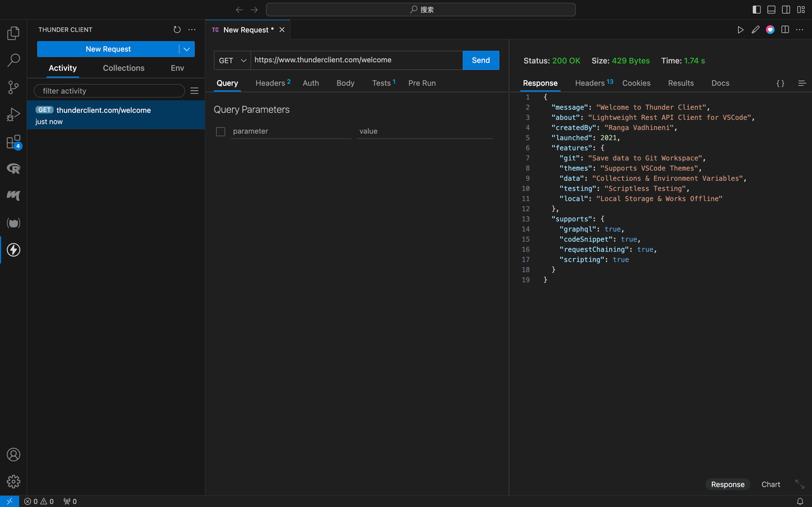
Task: Click the pink heart sponsor icon
Action: [770, 30]
